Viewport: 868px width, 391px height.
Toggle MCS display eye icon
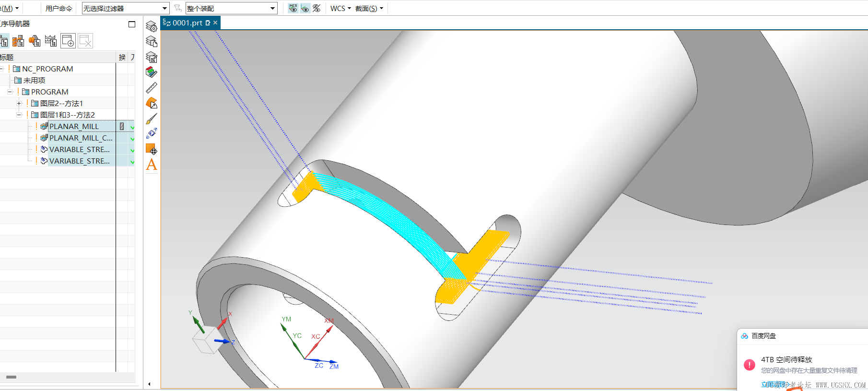[293, 8]
